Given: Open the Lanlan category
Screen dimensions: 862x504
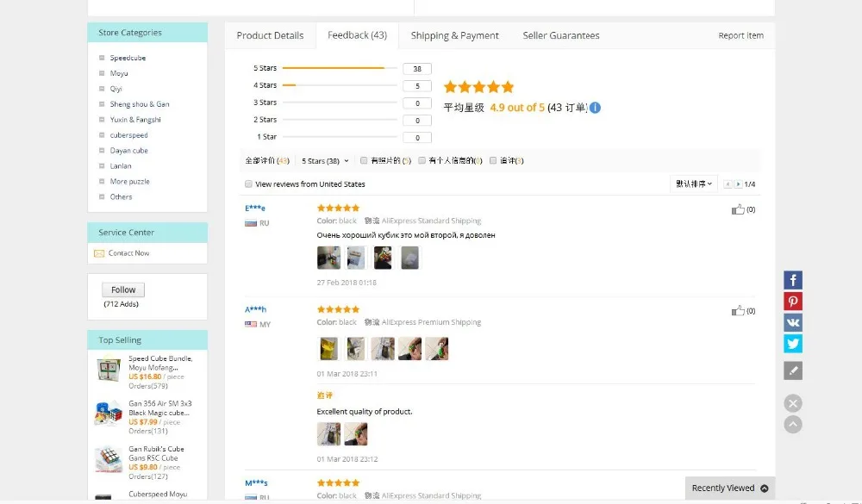Looking at the screenshot, I should (121, 165).
